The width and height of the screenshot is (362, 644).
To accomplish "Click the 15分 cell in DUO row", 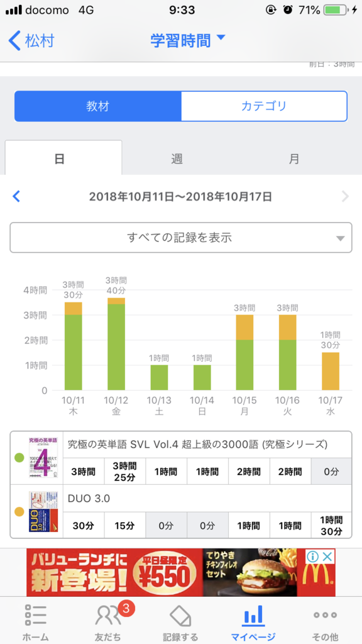I will point(125,525).
